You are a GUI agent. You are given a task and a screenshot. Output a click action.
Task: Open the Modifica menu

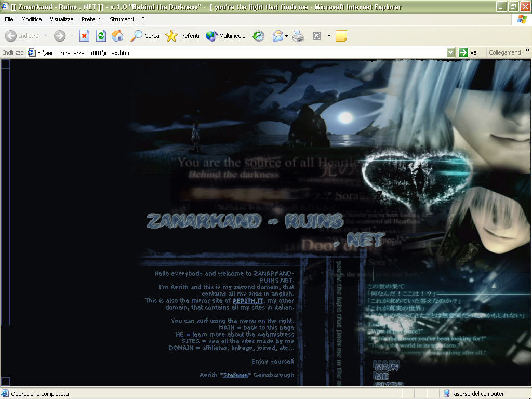click(32, 19)
